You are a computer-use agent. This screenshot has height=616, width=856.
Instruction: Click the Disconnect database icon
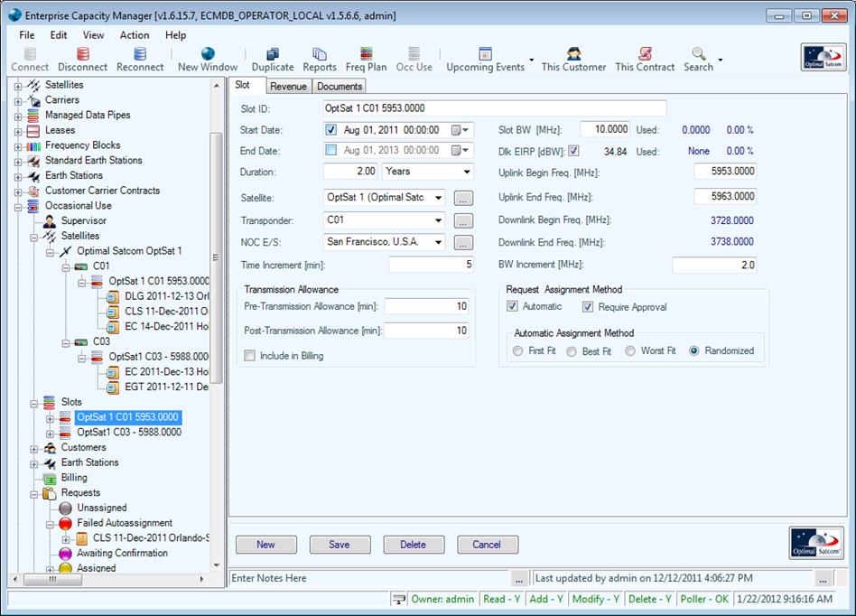(83, 53)
